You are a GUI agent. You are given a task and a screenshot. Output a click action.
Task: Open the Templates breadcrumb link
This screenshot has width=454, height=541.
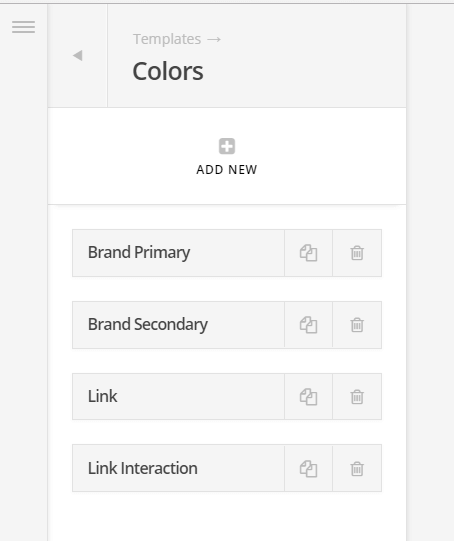[x=167, y=39]
